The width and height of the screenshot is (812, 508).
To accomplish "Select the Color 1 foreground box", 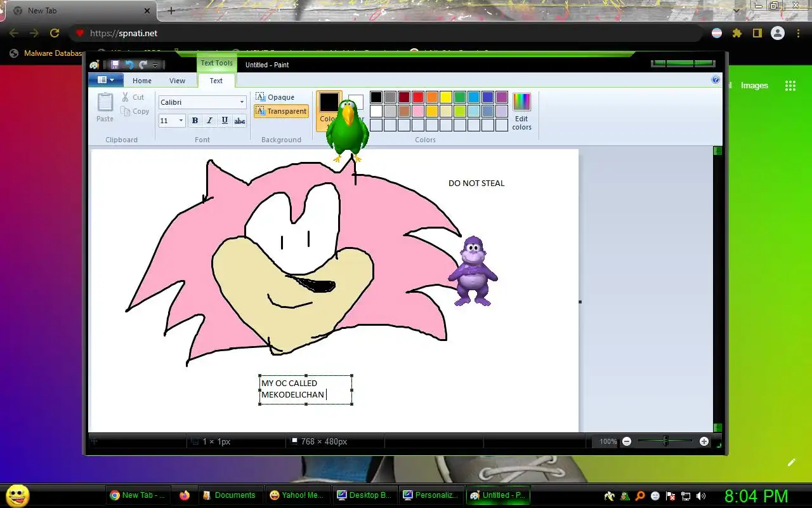I will tap(329, 110).
